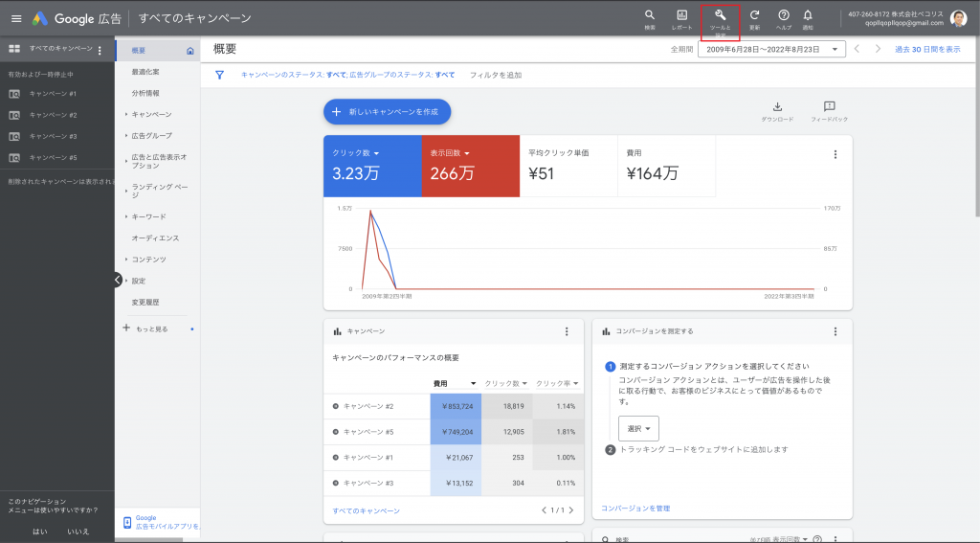This screenshot has width=980, height=543.
Task: Click the Google Ads mobile app icon
Action: click(x=127, y=522)
